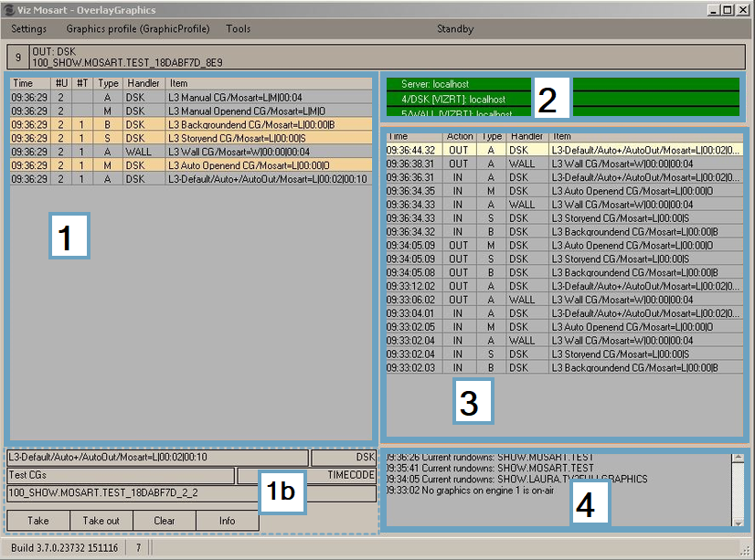Click the Clear button
The width and height of the screenshot is (755, 560).
pyautogui.click(x=164, y=521)
